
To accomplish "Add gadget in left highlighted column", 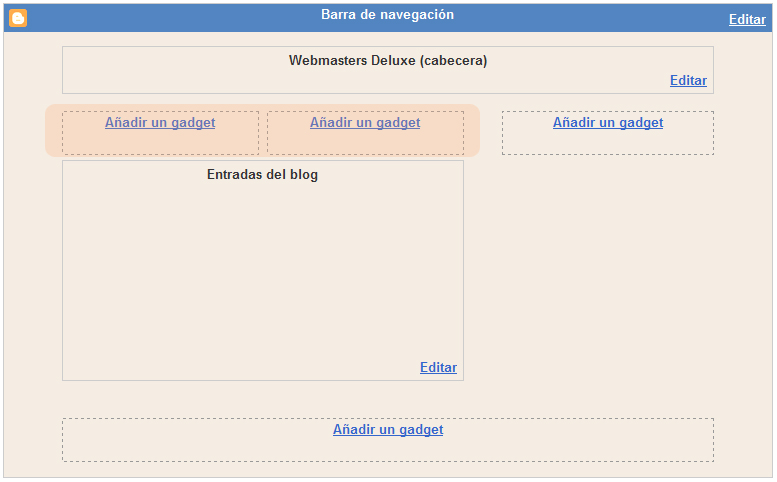I will click(160, 122).
